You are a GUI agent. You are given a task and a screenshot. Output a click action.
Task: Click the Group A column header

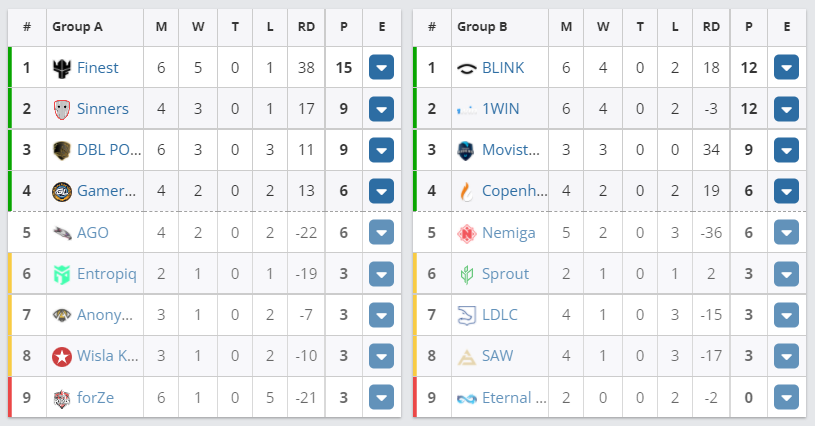tap(78, 27)
